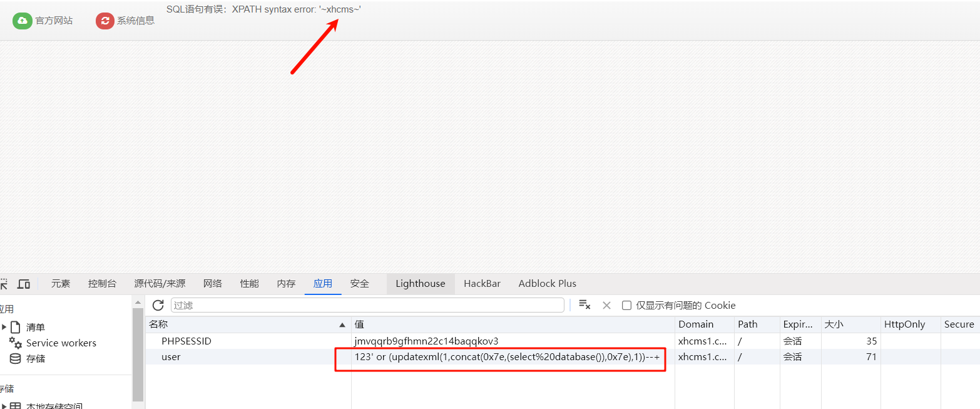Image resolution: width=980 pixels, height=409 pixels.
Task: Click the clear all cookies icon
Action: point(584,305)
